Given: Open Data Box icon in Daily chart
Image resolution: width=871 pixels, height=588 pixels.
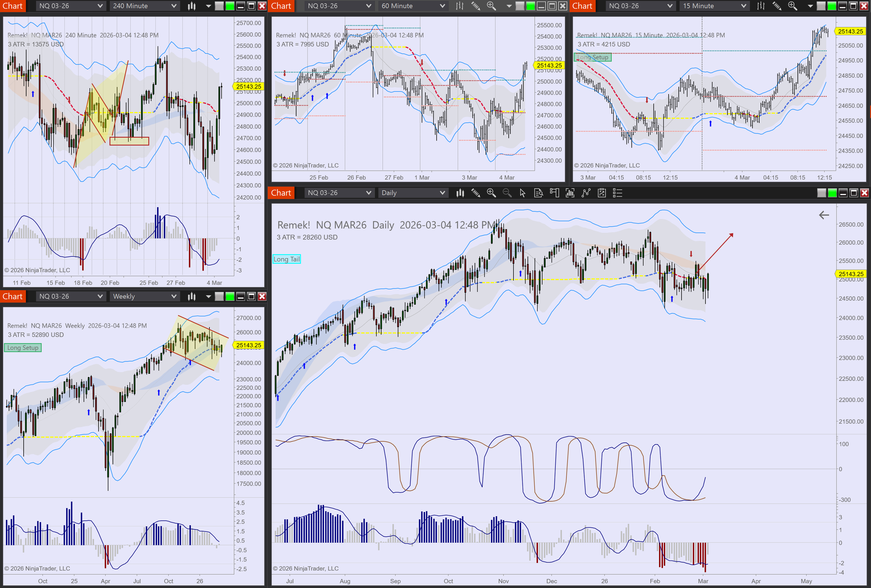Looking at the screenshot, I should [538, 193].
